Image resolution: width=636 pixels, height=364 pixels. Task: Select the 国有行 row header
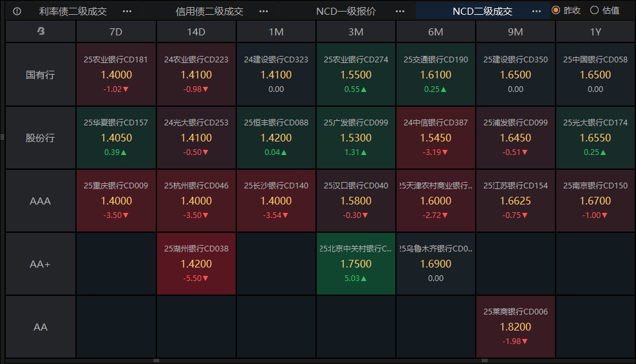(x=41, y=75)
